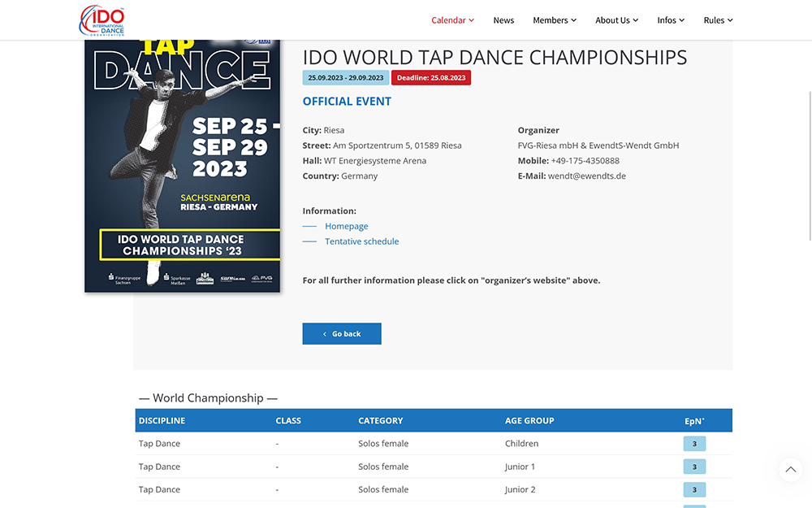
Task: Click the IDO World Tap Dance Championships title
Action: pos(495,57)
